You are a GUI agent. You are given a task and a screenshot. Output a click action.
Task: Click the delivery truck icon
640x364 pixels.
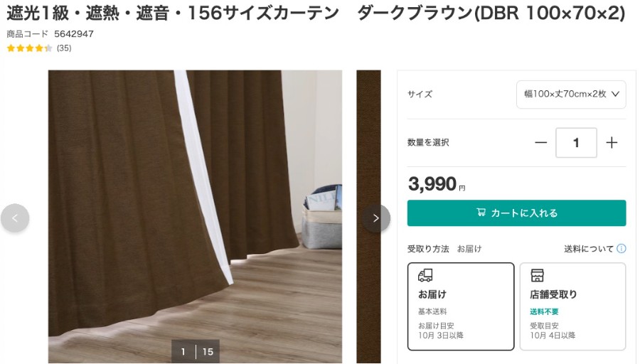tap(425, 275)
